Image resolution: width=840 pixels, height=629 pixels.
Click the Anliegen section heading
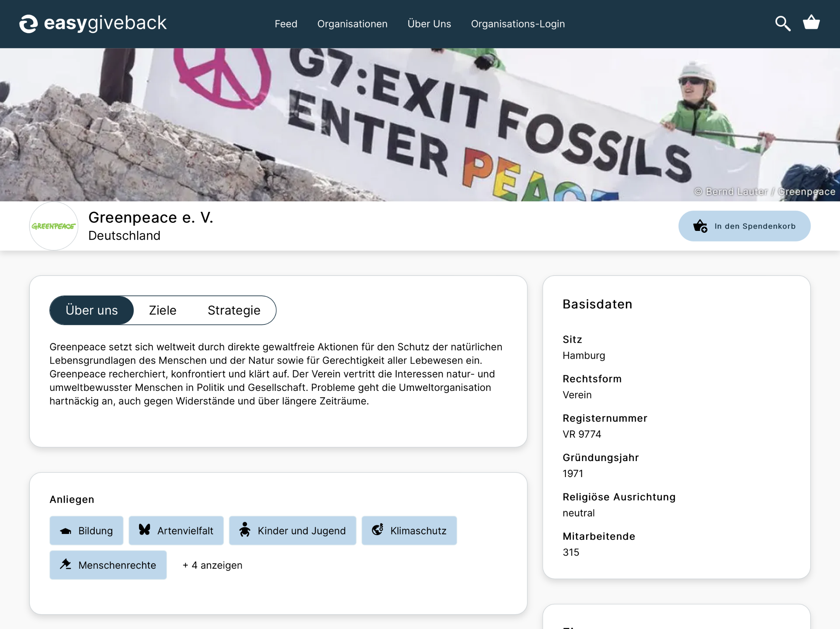[72, 499]
